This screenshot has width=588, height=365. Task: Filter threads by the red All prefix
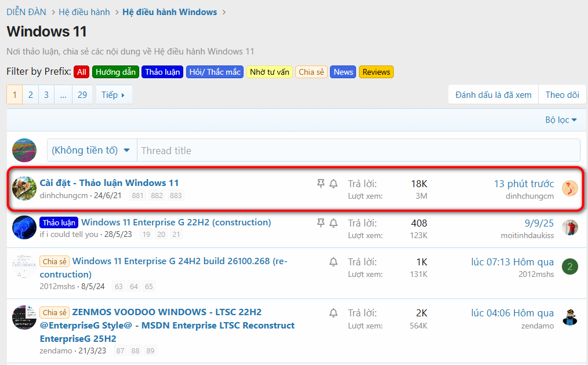[x=81, y=72]
